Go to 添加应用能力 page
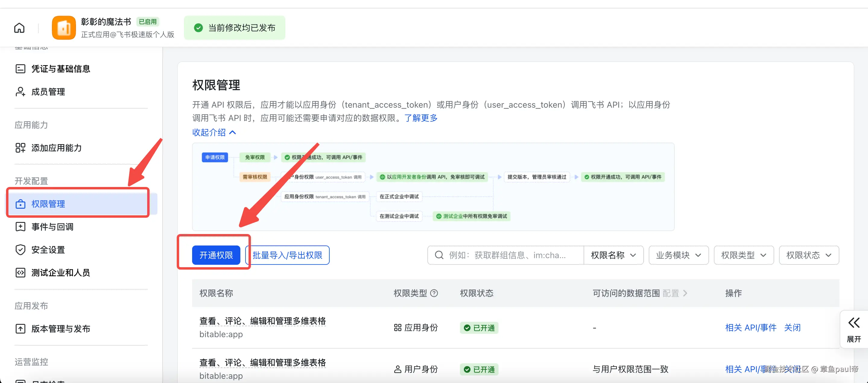868x383 pixels. [x=56, y=147]
